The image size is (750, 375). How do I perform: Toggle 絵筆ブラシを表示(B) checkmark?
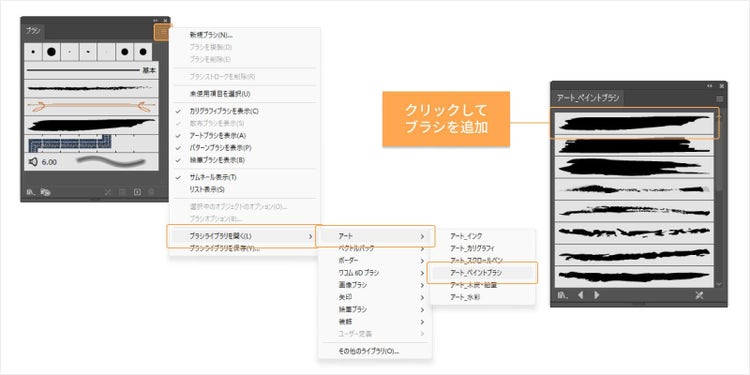click(178, 160)
